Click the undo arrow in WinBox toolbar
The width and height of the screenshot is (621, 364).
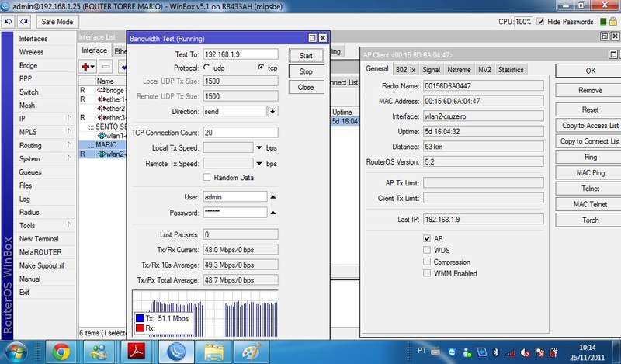click(x=8, y=22)
